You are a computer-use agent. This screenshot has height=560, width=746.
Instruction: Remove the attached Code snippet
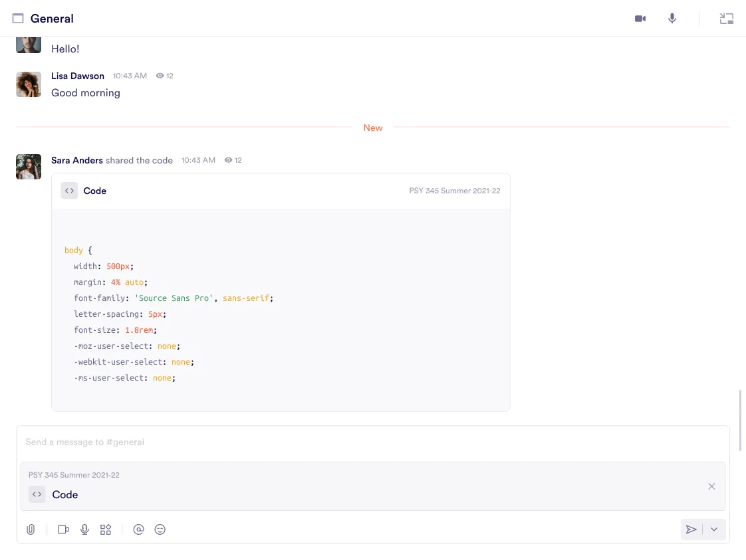tap(711, 486)
